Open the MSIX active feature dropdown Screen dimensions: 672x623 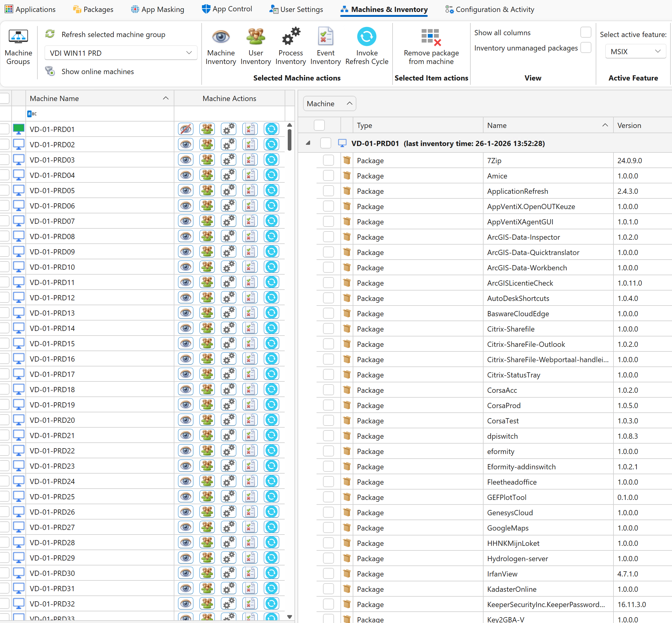635,51
